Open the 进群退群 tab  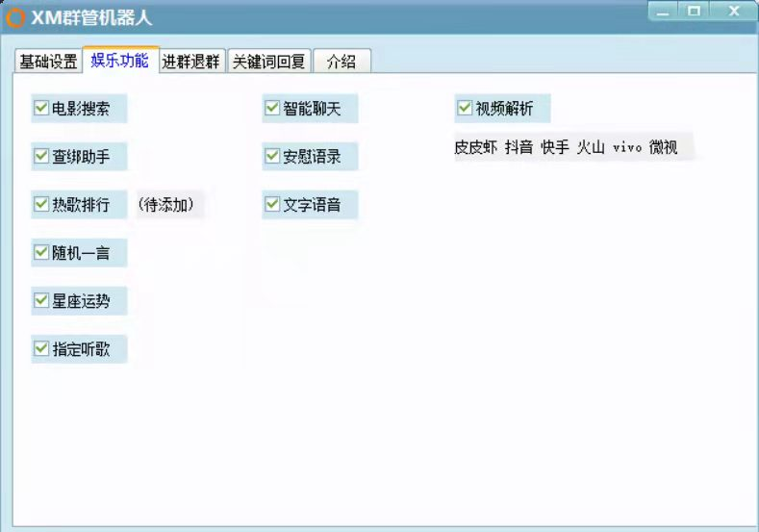click(x=191, y=62)
